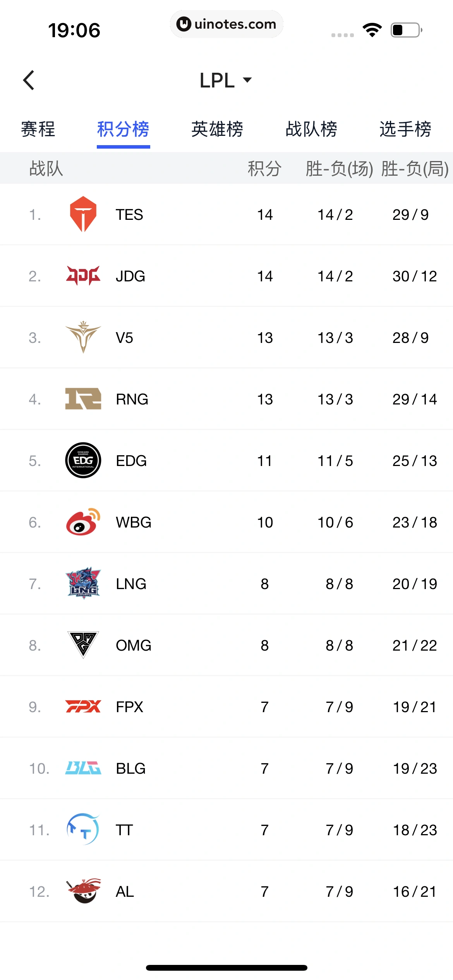This screenshot has height=980, width=453.
Task: Tap the WBG Weibo logo
Action: 83,522
